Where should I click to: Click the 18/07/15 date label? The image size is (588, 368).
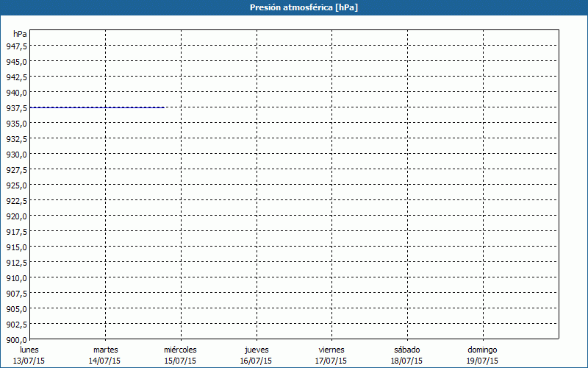coord(406,361)
